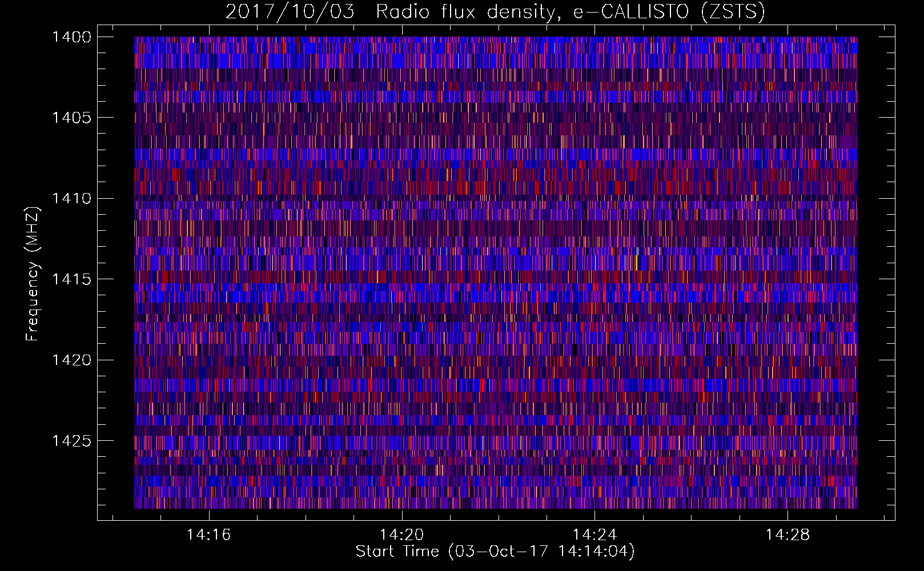
Task: Select the 1425 frequency axis label
Action: pyautogui.click(x=71, y=441)
